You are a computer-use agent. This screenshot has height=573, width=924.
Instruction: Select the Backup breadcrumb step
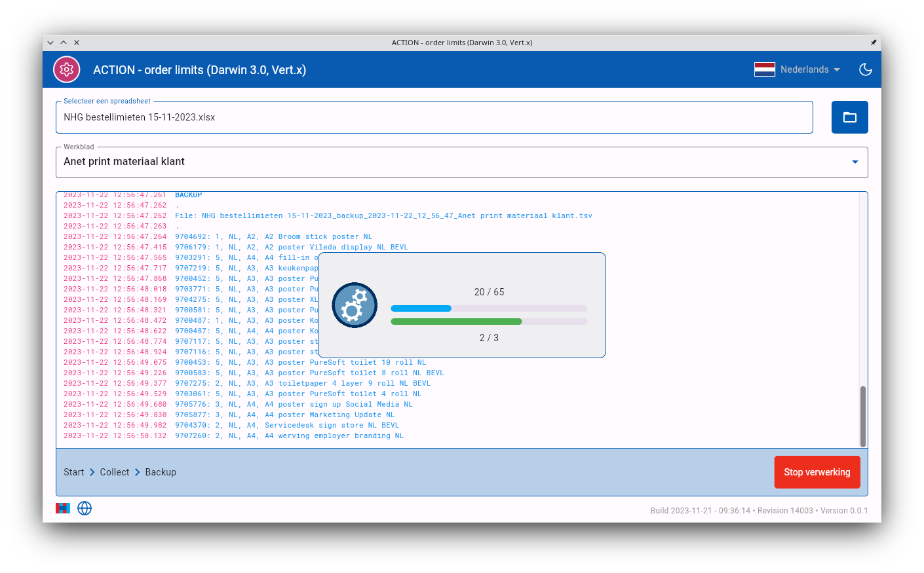tap(161, 472)
